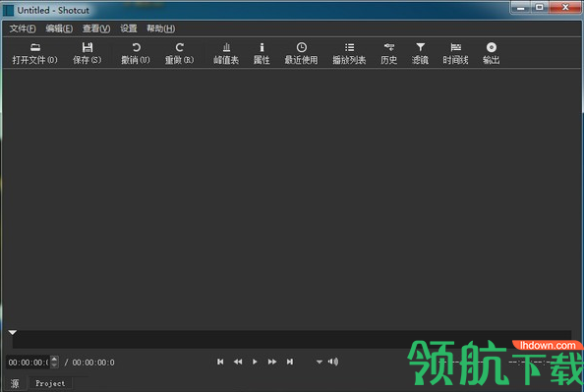Start playback with the play button
584x392 pixels.
point(255,362)
